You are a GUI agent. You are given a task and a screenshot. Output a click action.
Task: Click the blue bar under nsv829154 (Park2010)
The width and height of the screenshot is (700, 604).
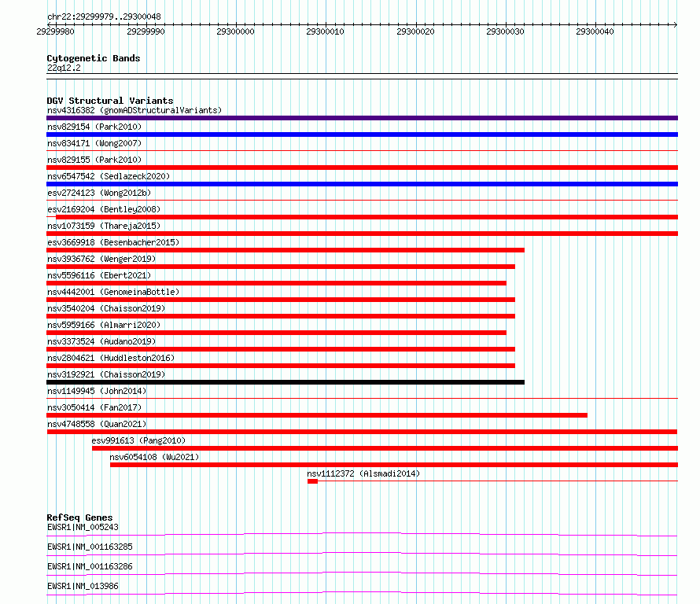(x=362, y=134)
